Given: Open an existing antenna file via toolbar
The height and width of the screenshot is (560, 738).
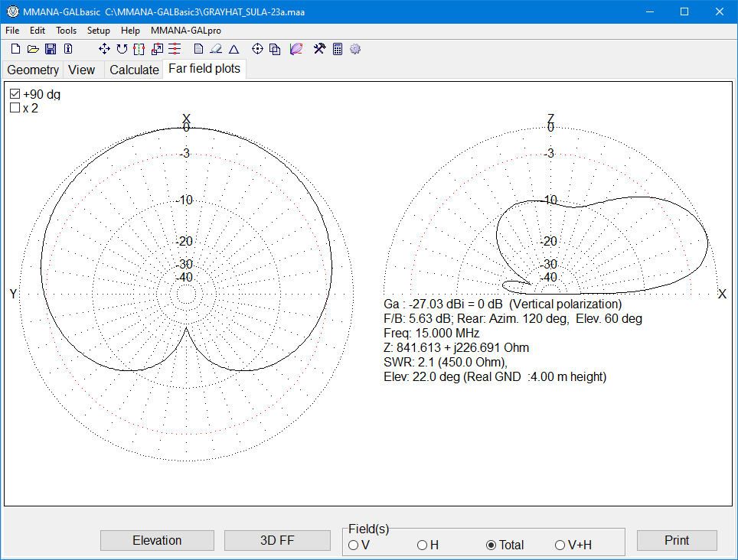Looking at the screenshot, I should [x=33, y=49].
